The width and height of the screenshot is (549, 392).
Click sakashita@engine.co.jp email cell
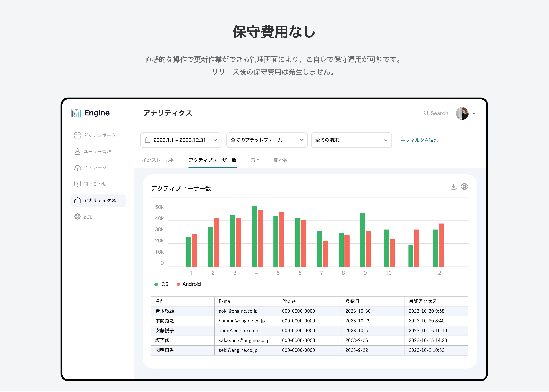246,341
